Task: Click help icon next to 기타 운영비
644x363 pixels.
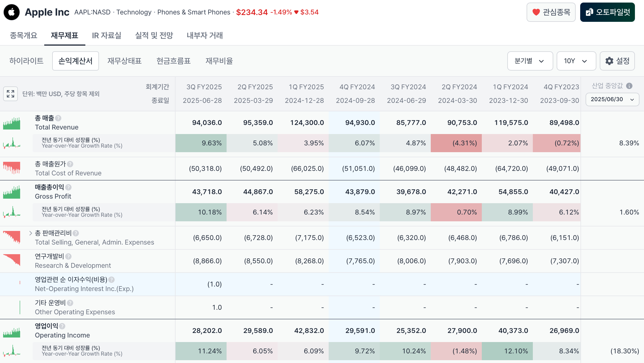Action: tap(70, 303)
